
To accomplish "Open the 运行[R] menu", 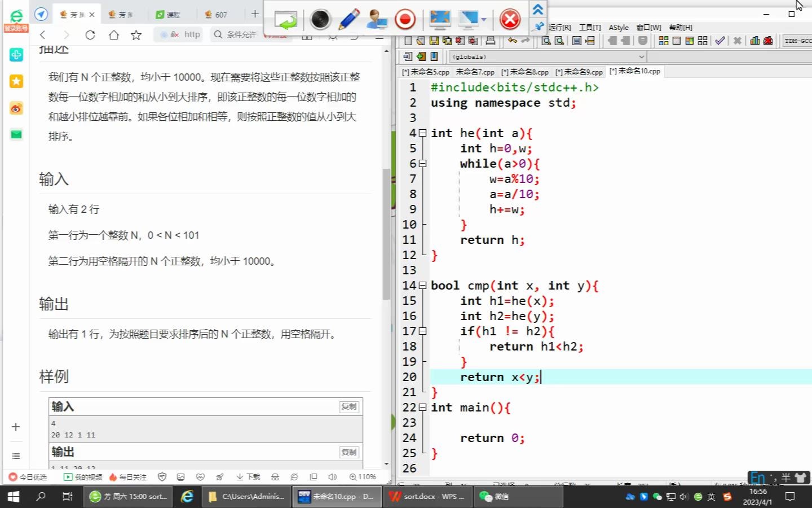I will [559, 27].
